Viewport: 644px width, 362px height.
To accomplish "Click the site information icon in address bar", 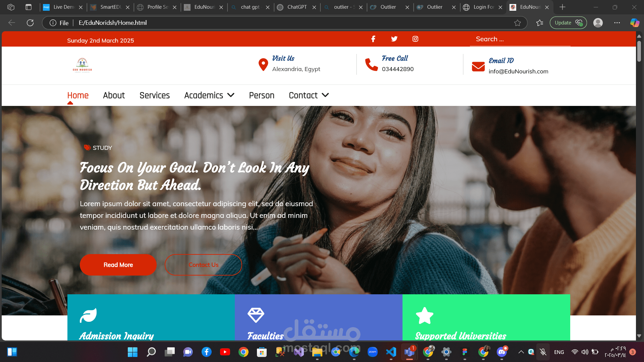I will tap(53, 23).
